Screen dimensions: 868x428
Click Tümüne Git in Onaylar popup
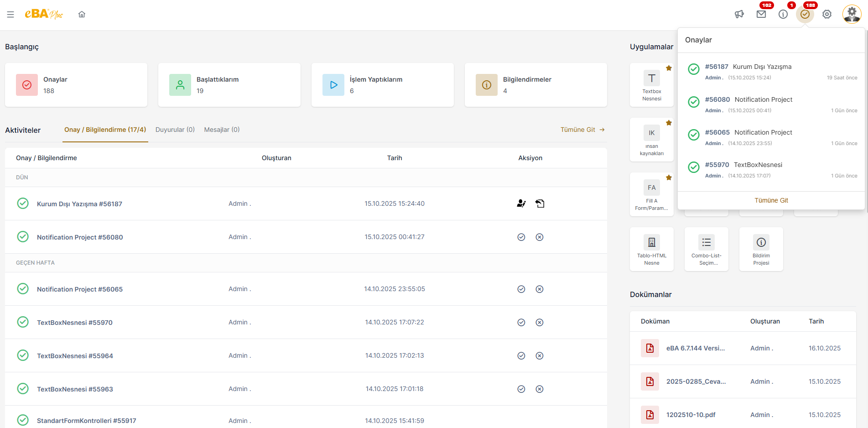click(x=771, y=200)
